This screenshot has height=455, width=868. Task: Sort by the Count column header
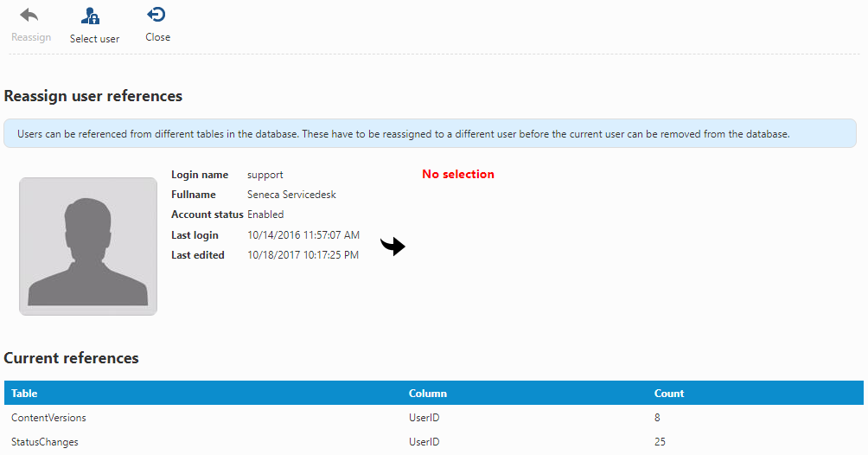click(668, 393)
